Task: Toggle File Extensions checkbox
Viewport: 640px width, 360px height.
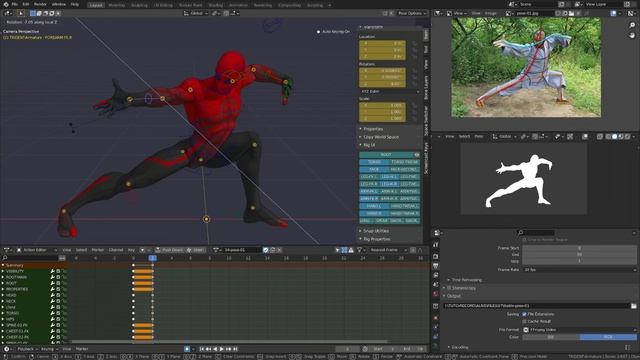Action: [x=524, y=314]
